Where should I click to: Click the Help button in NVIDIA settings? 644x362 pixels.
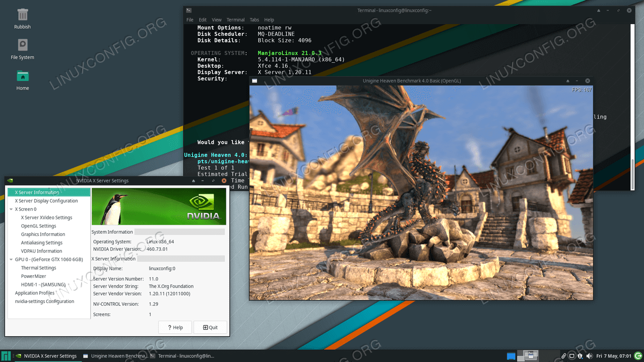click(x=175, y=327)
